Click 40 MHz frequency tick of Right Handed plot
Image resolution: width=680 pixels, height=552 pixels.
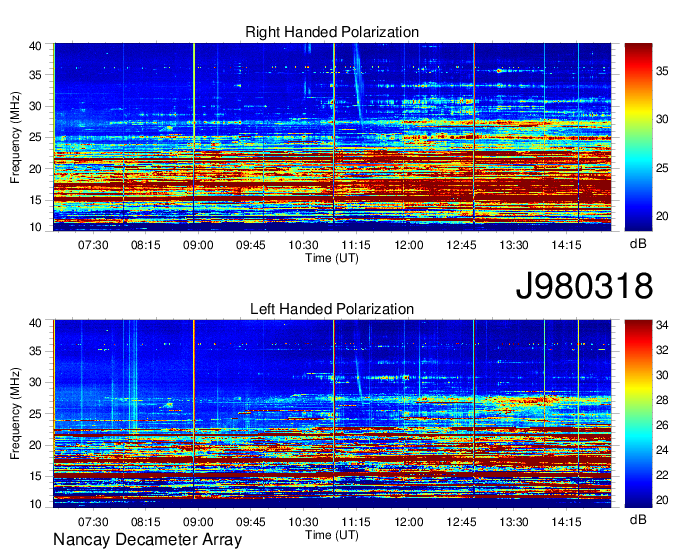tap(35, 46)
